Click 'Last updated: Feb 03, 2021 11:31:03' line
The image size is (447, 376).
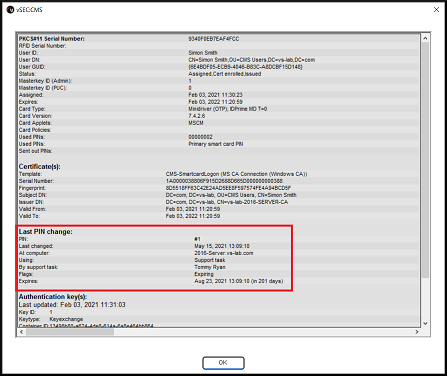[72, 304]
